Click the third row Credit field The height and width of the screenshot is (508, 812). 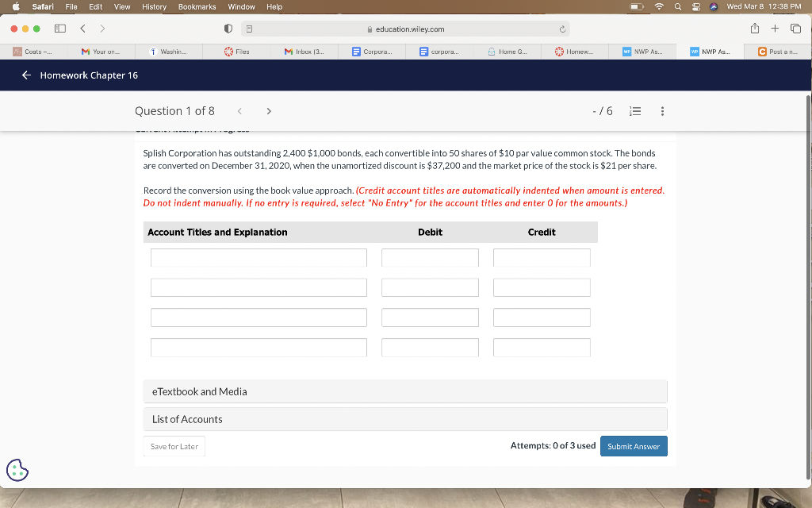point(542,317)
